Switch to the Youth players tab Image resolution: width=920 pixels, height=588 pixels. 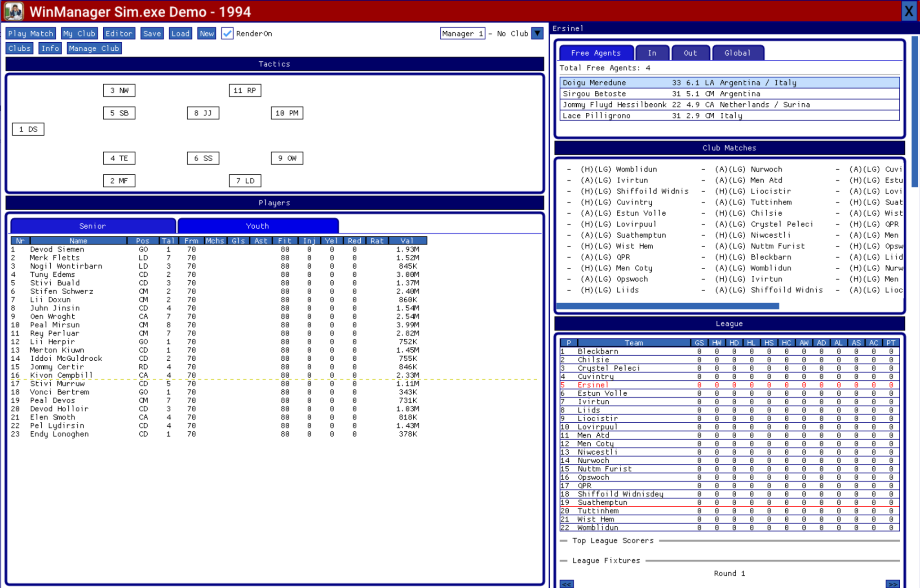[x=258, y=226]
